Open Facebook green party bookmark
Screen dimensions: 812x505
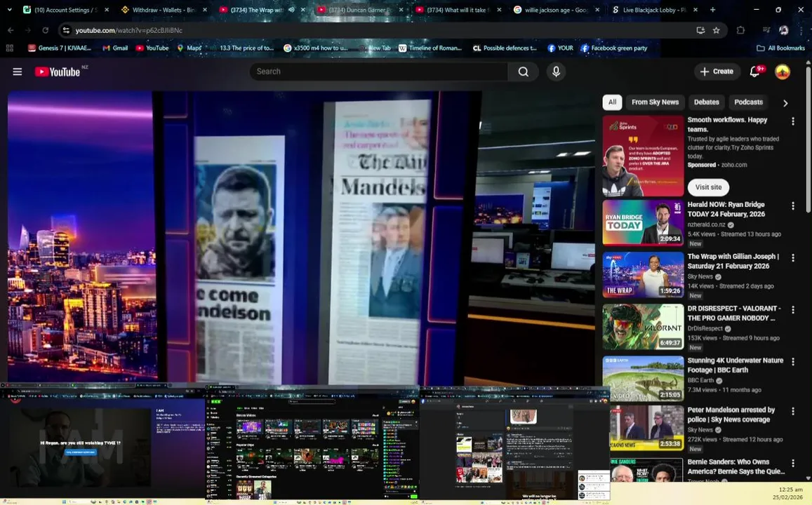coord(613,48)
